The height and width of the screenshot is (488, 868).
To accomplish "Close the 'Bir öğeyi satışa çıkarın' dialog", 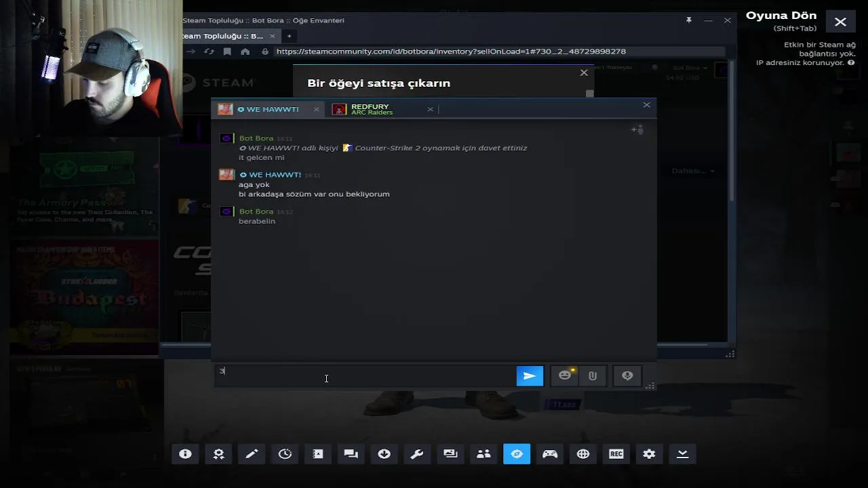I will click(x=584, y=73).
